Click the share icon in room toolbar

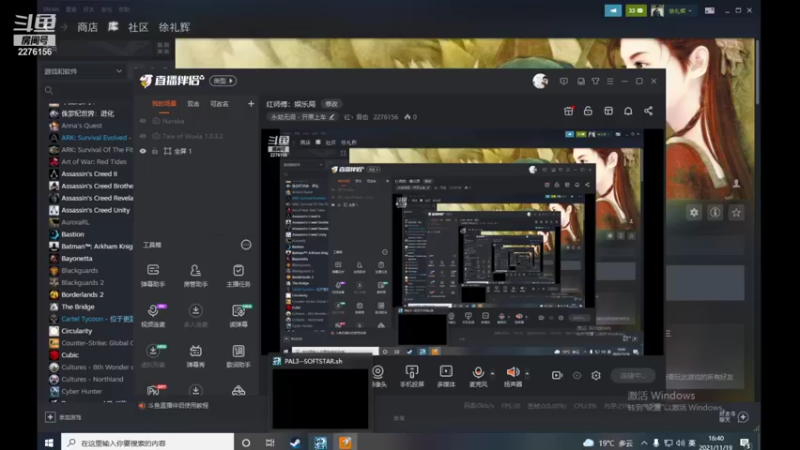pyautogui.click(x=648, y=111)
